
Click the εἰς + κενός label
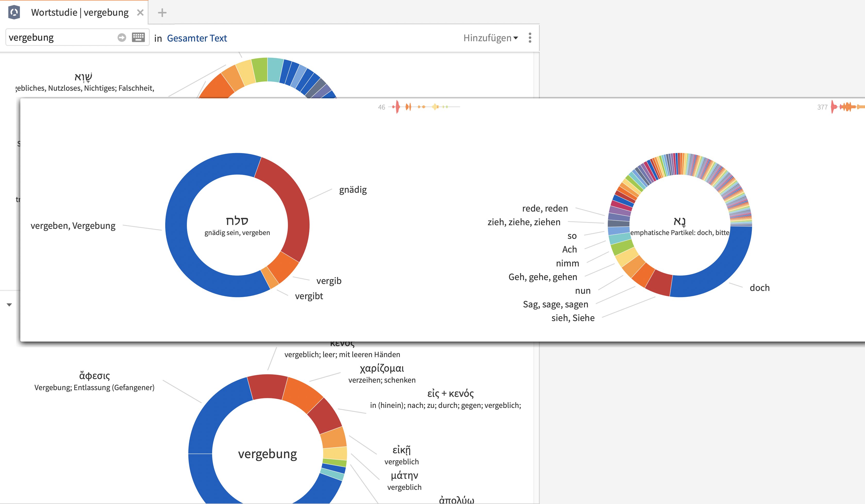(x=450, y=393)
